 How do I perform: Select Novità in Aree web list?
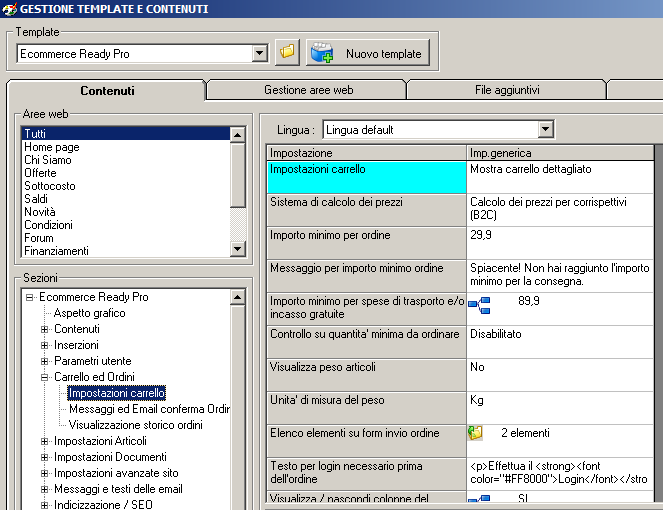[x=126, y=212]
